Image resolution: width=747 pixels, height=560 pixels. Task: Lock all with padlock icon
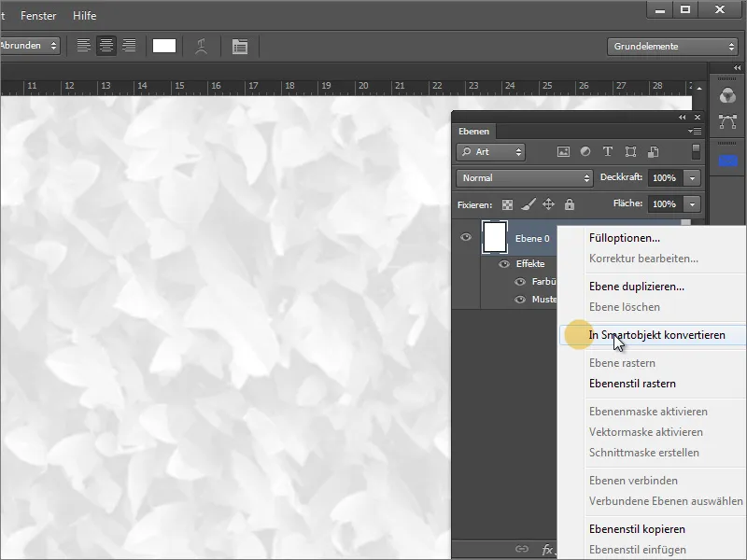[570, 204]
